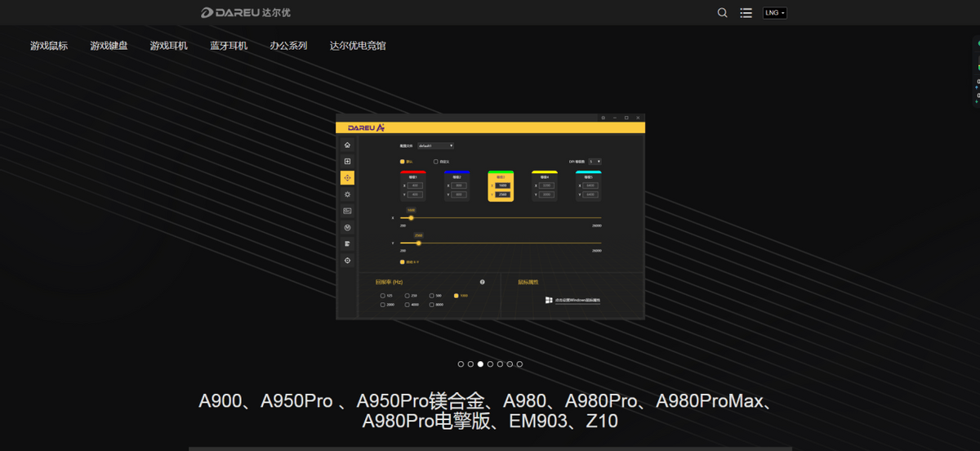The height and width of the screenshot is (451, 980).
Task: Open the 游戏耳机 navigation item
Action: (x=168, y=46)
